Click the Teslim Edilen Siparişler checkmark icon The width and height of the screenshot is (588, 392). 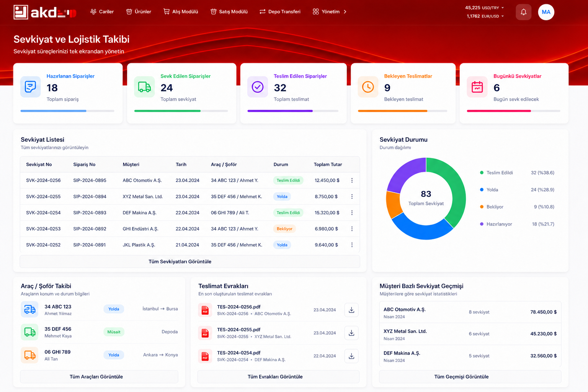point(258,87)
